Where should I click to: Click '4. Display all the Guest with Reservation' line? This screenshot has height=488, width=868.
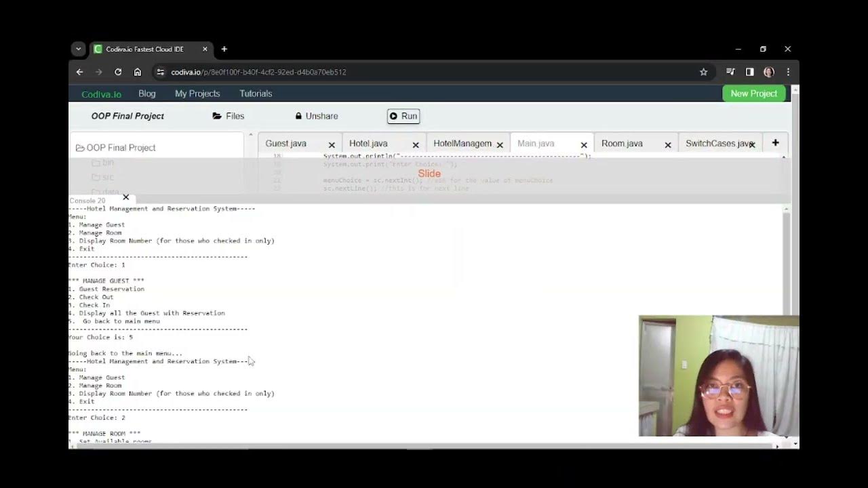pos(146,313)
